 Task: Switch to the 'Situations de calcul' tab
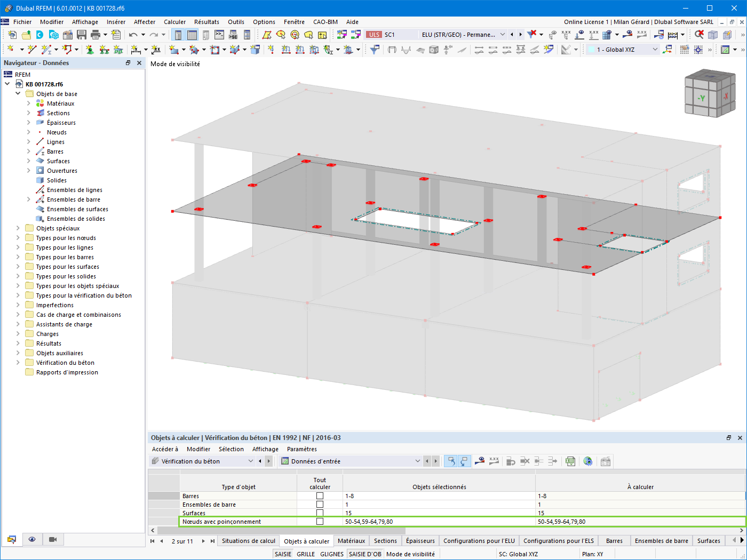pyautogui.click(x=249, y=541)
